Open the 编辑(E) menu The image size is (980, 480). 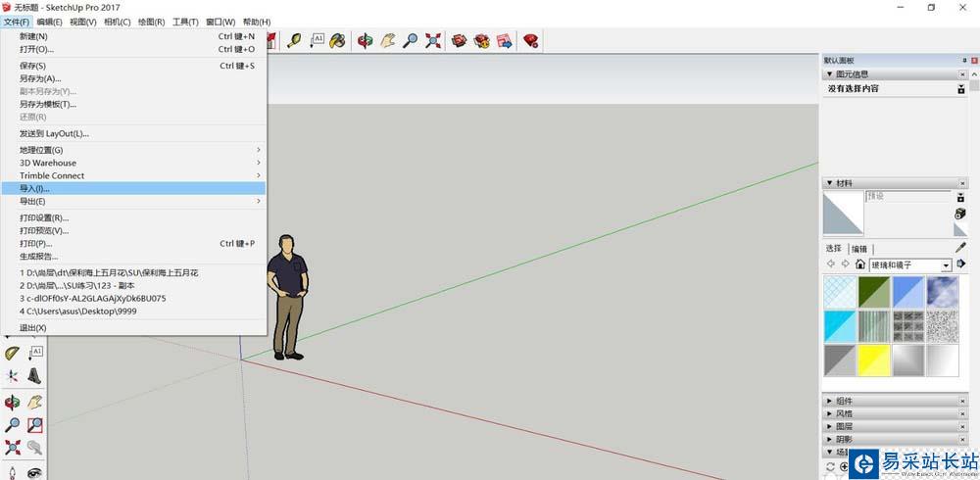point(49,22)
